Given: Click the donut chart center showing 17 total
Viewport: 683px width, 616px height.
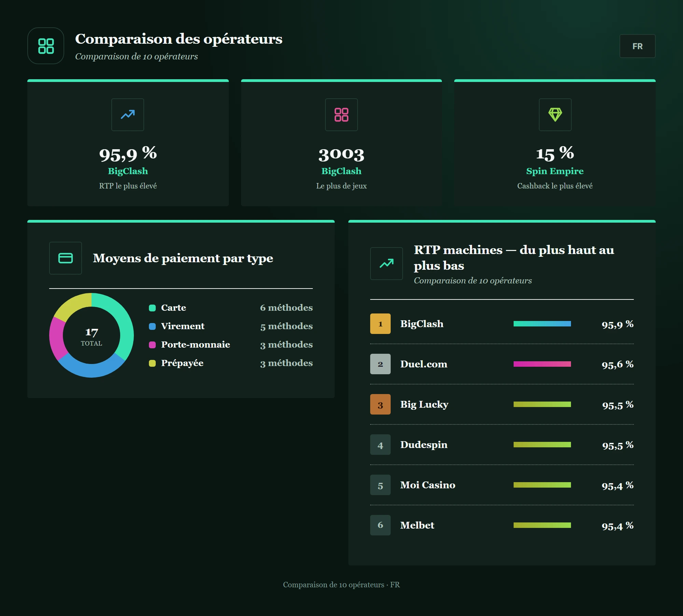Looking at the screenshot, I should coord(92,336).
